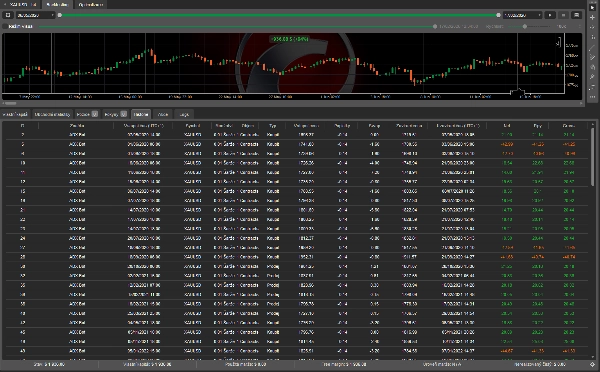Image resolution: width=600 pixels, height=372 pixels.
Task: Click the chart horizontal scrollbar thumb
Action: pyautogui.click(x=10, y=103)
